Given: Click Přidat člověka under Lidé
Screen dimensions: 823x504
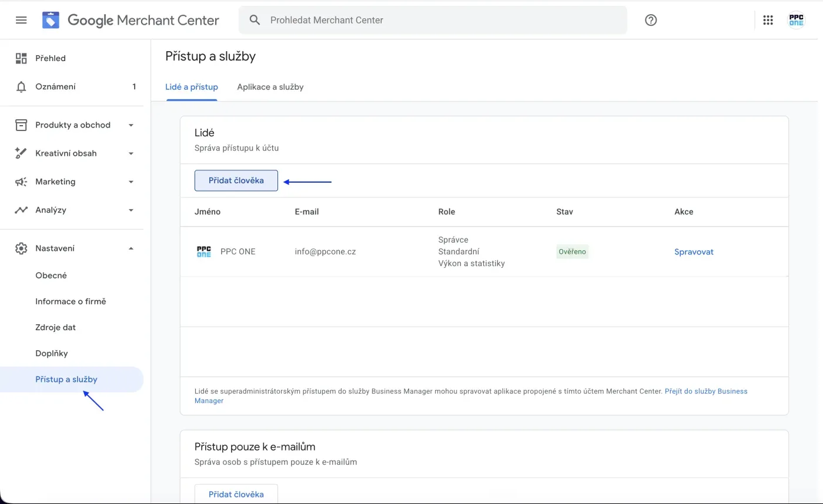Looking at the screenshot, I should click(236, 180).
